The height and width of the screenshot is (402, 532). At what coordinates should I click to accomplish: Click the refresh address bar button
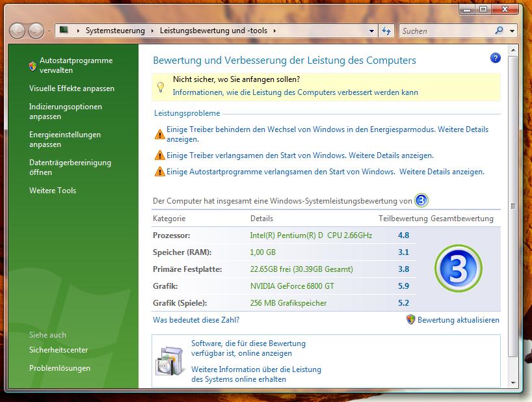386,31
